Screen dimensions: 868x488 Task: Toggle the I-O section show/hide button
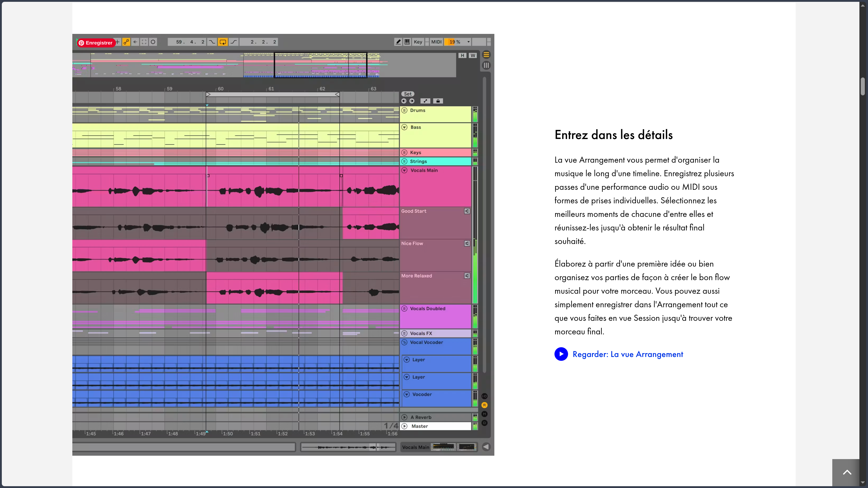[x=485, y=396]
